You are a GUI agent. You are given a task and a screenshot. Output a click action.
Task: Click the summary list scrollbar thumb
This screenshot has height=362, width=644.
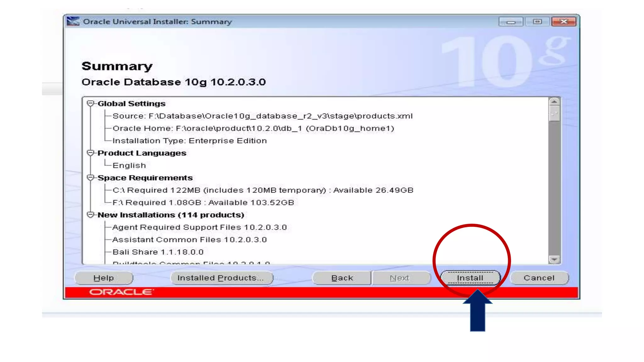554,113
